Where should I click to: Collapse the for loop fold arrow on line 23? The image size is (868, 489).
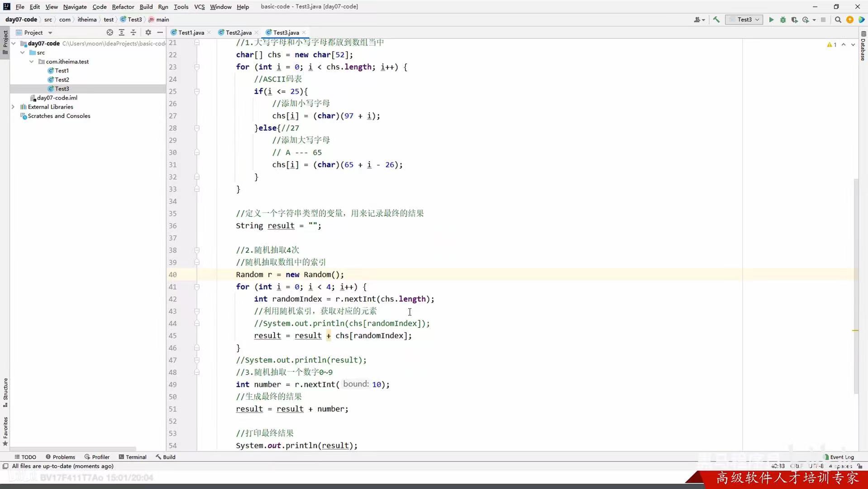point(197,67)
